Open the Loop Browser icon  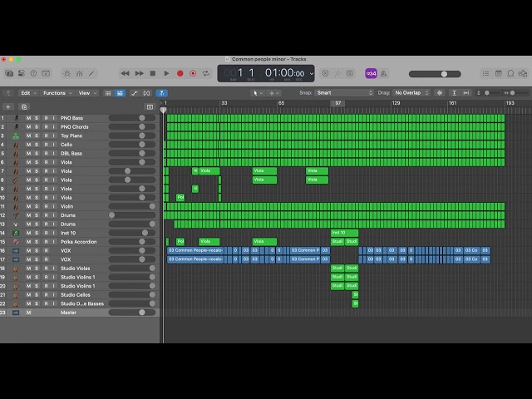pos(510,73)
